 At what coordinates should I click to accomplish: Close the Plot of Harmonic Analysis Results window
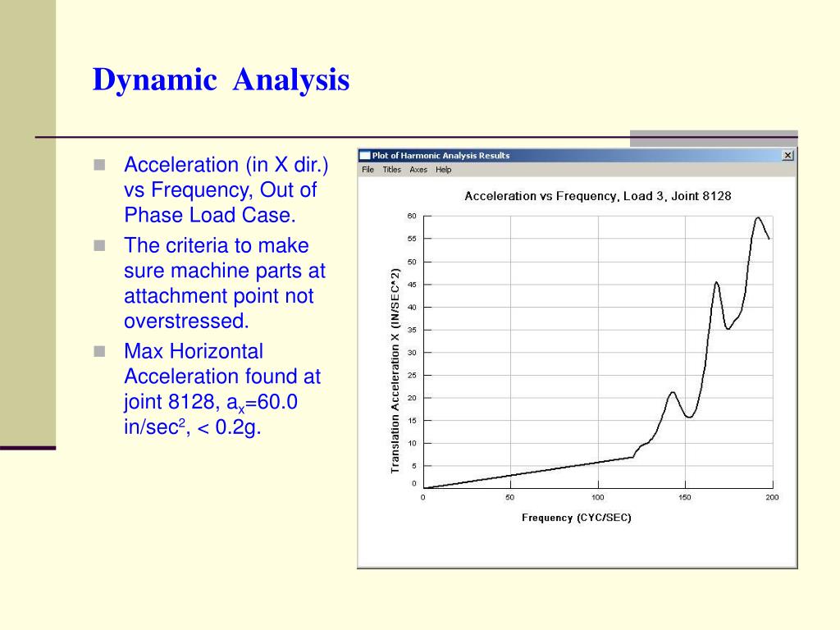(787, 155)
